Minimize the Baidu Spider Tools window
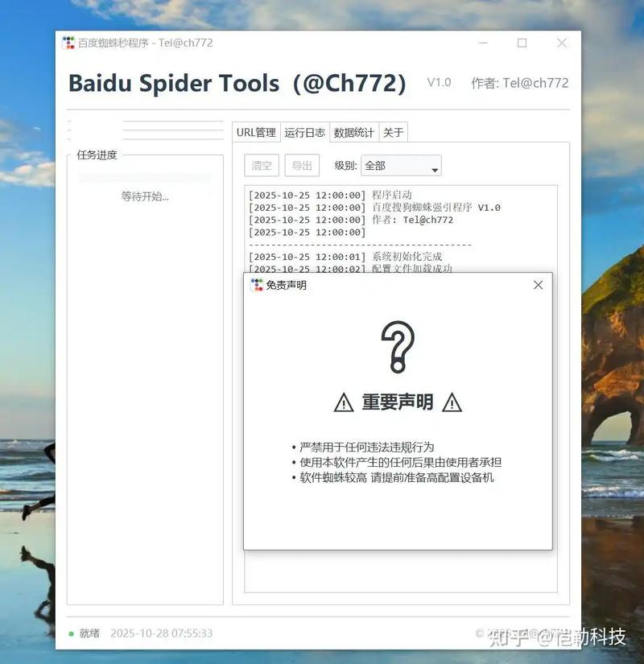The width and height of the screenshot is (644, 664). pos(483,43)
